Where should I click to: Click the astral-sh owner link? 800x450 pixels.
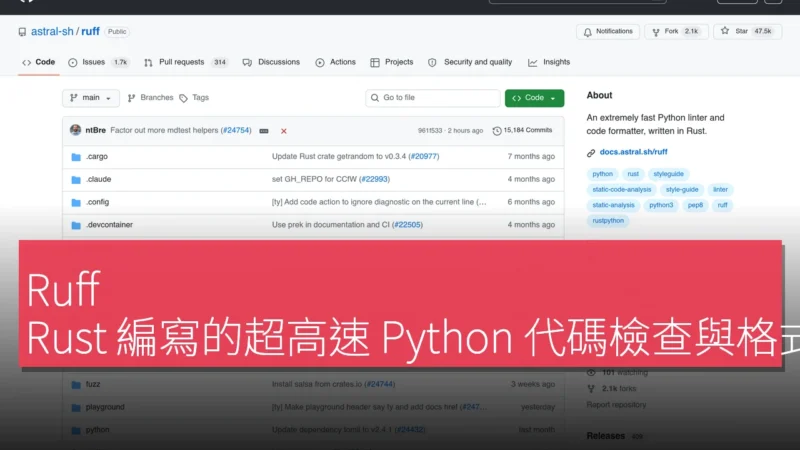pos(52,32)
